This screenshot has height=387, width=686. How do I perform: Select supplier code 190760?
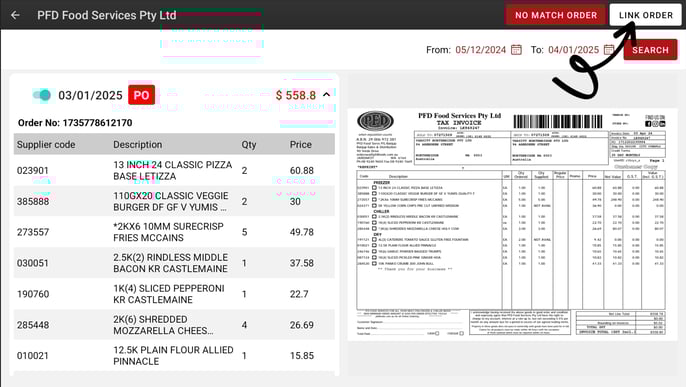33,294
